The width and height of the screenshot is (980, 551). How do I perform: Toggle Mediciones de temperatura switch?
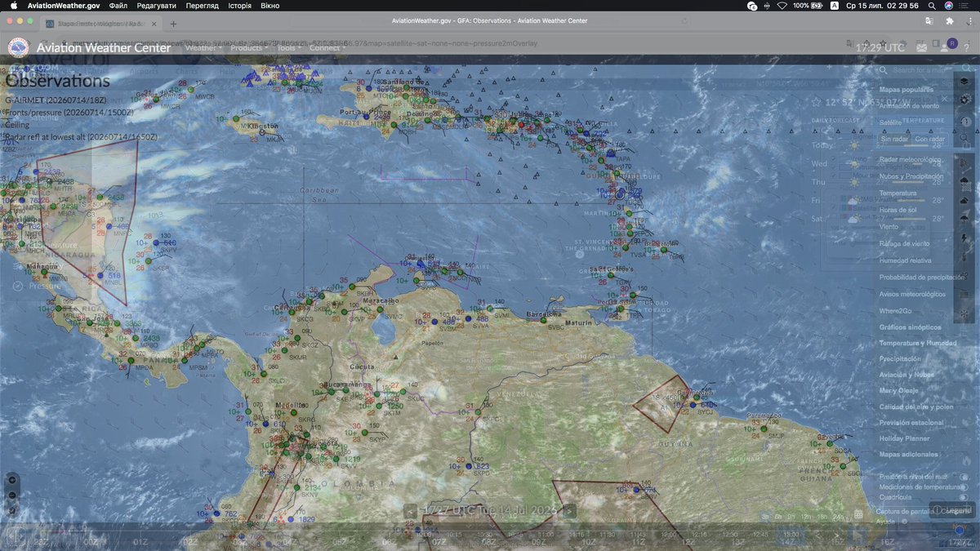tap(964, 487)
